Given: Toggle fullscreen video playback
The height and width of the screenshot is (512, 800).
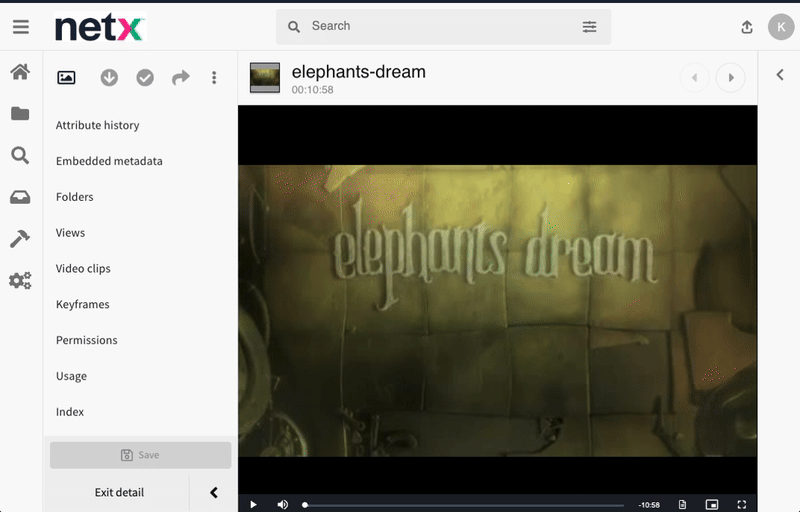Looking at the screenshot, I should pyautogui.click(x=741, y=504).
